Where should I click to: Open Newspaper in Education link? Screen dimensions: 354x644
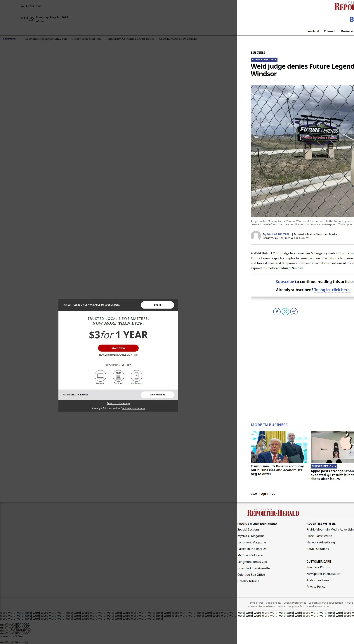coord(323,574)
